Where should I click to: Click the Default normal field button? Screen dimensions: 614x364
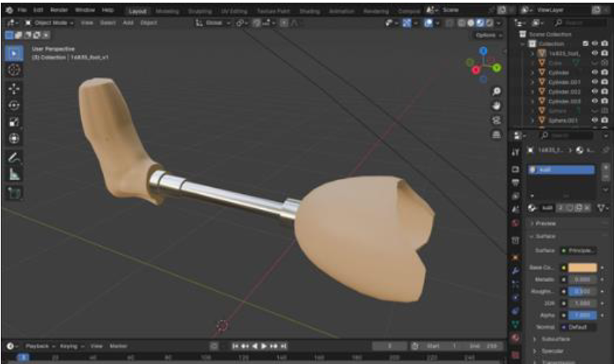(x=578, y=327)
